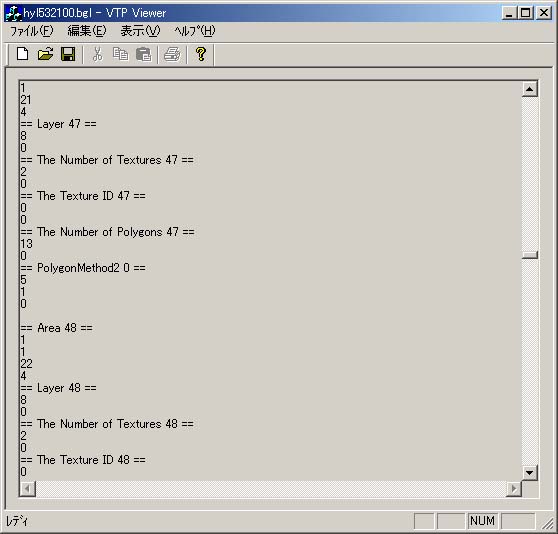This screenshot has height=534, width=558.
Task: Click the 'Area 48' line in text
Action: [x=56, y=328]
